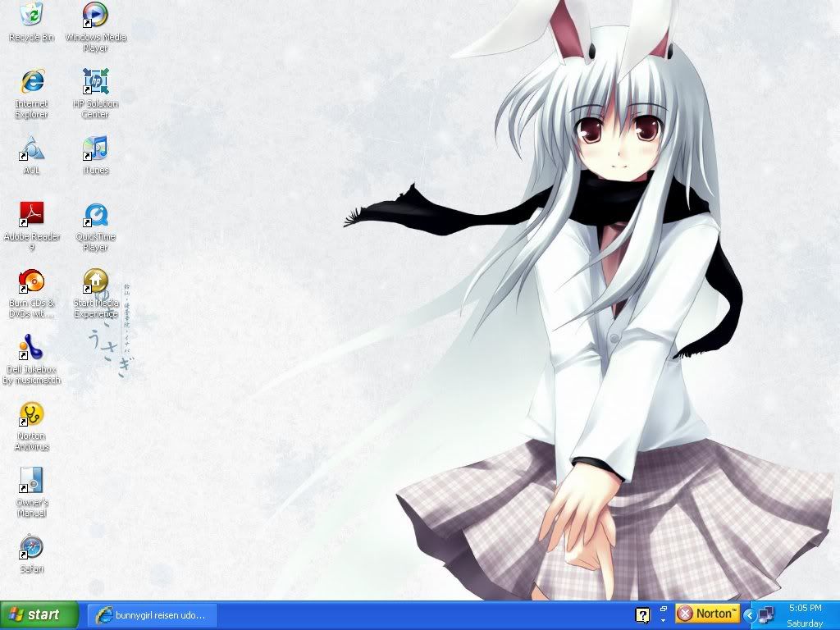The width and height of the screenshot is (840, 630).
Task: Click the Burn CDs & DVDs shortcut
Action: (x=31, y=282)
